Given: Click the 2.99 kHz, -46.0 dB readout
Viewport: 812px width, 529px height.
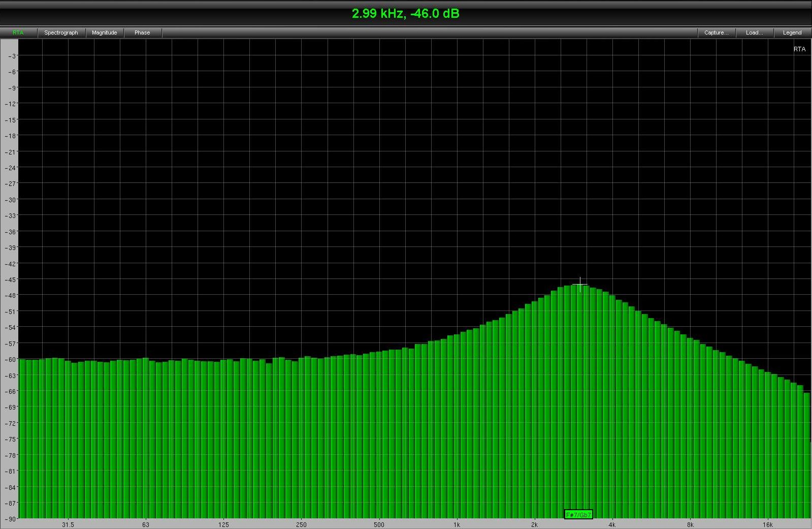Looking at the screenshot, I should coord(405,13).
